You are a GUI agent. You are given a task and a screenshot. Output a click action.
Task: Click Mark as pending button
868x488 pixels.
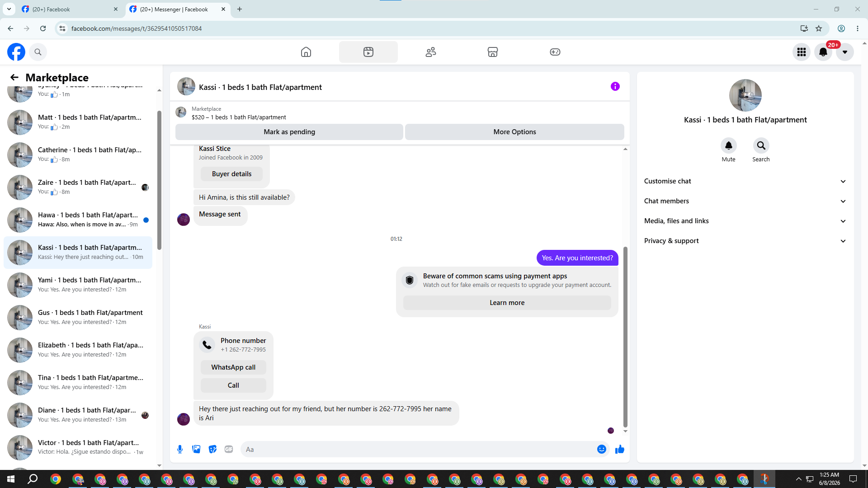(x=289, y=132)
